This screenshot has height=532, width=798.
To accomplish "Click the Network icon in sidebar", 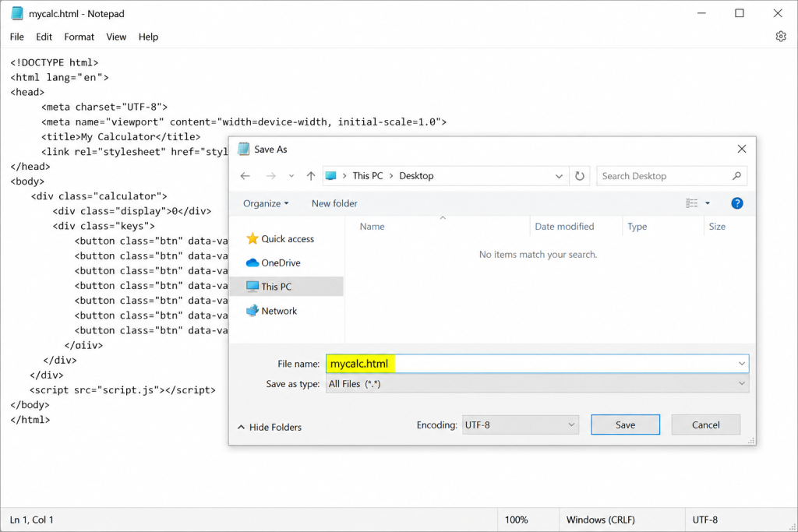I will [x=252, y=311].
